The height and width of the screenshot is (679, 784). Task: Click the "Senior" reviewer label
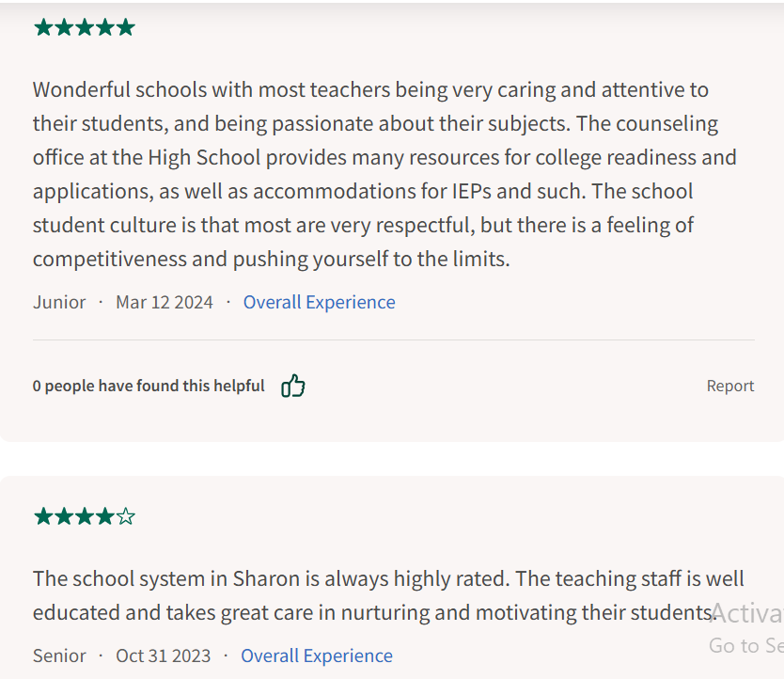point(59,655)
